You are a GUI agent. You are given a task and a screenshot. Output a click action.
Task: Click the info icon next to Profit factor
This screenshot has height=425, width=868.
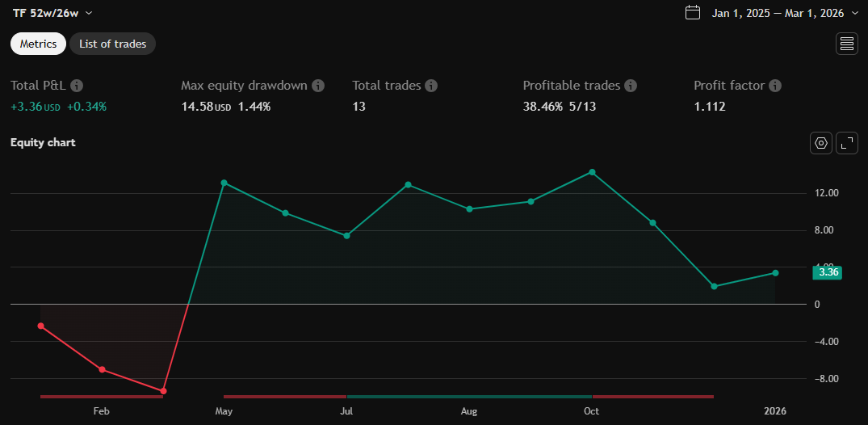(775, 86)
